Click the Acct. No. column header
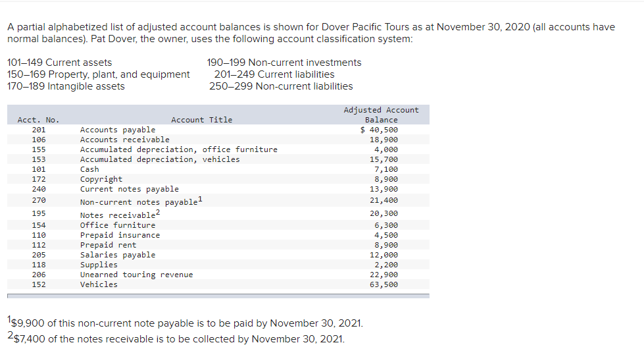 coord(38,120)
